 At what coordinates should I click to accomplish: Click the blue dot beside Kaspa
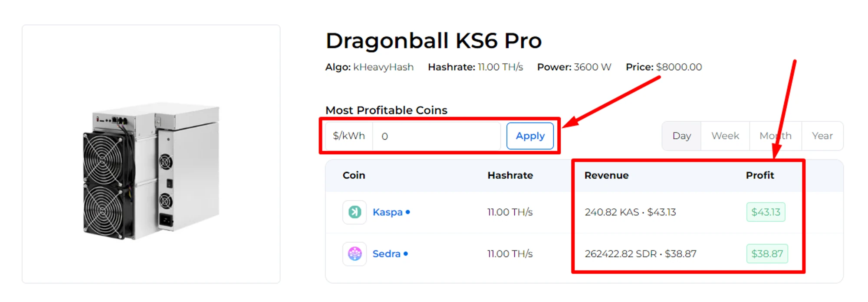point(408,212)
